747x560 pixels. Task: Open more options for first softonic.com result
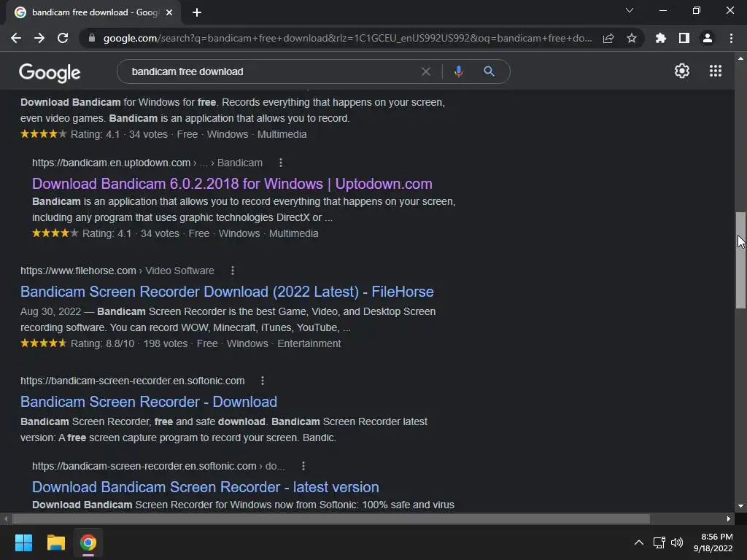263,381
